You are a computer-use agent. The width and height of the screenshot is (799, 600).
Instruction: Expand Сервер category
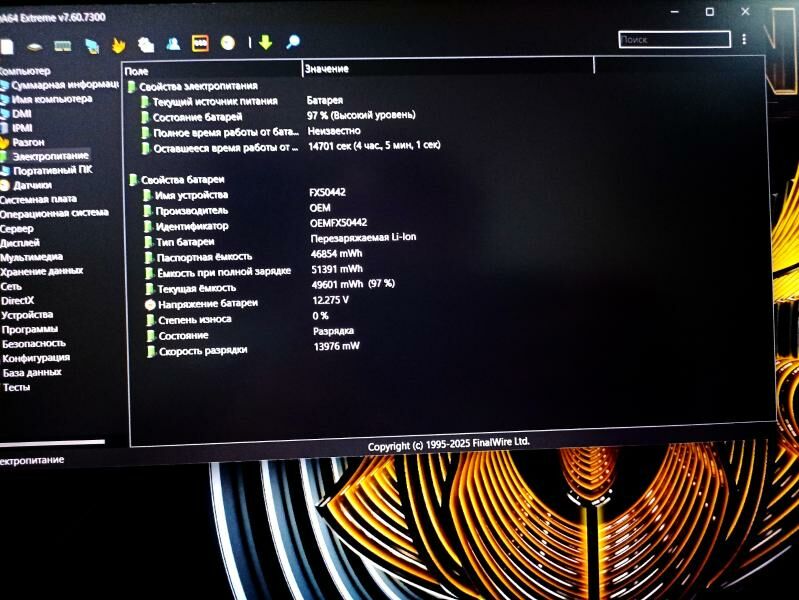click(x=17, y=228)
